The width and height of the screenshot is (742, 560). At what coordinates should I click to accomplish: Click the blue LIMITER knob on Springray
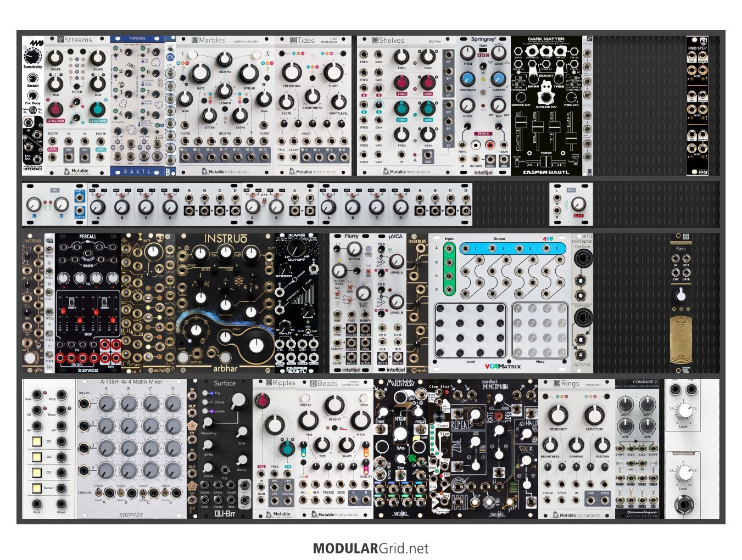[x=498, y=79]
